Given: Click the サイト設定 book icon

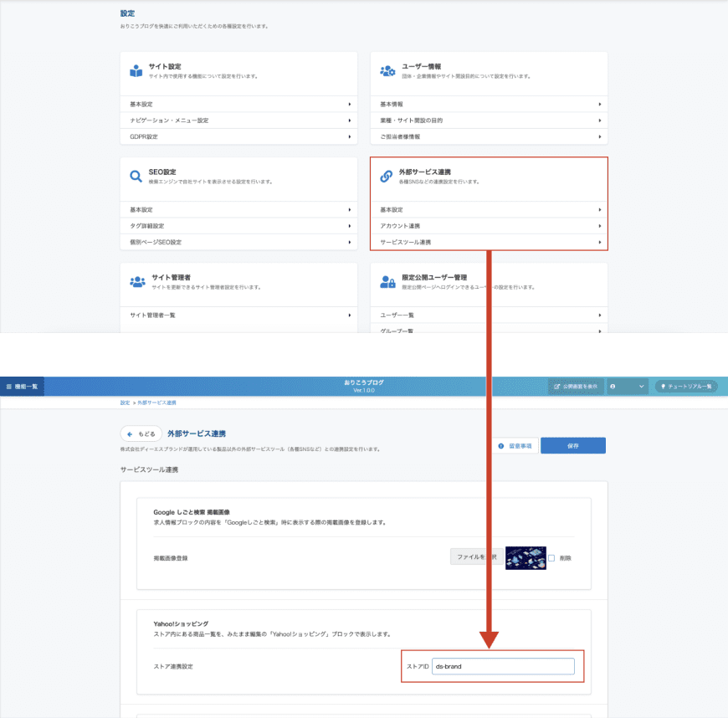Looking at the screenshot, I should tap(136, 71).
